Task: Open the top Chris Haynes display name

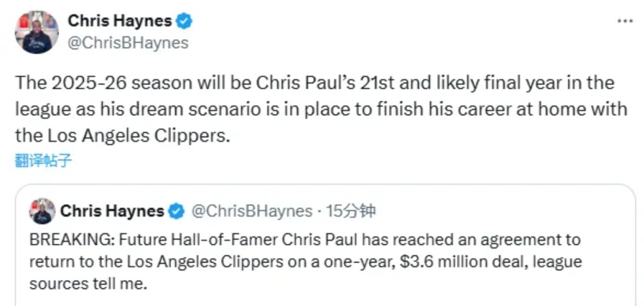Action: point(119,21)
